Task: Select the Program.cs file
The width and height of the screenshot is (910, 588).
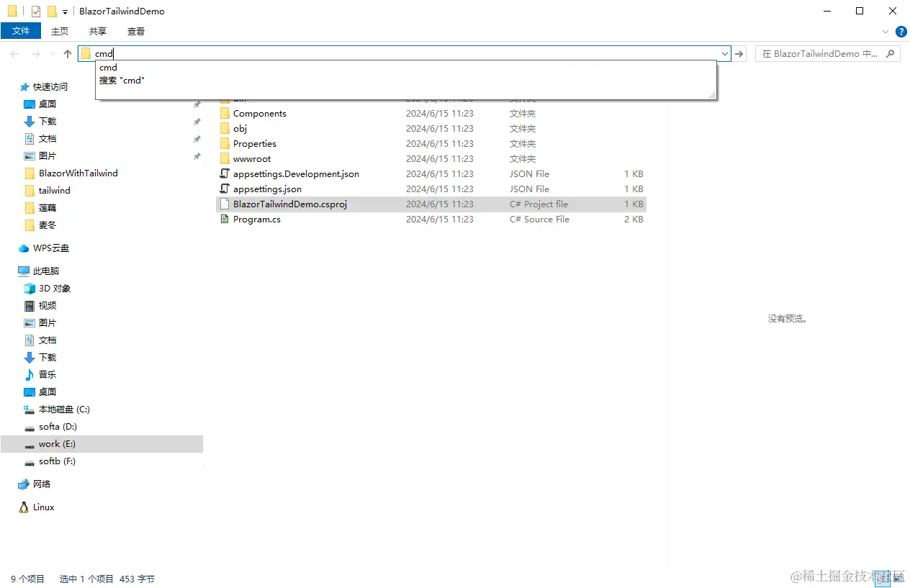Action: (431, 220)
